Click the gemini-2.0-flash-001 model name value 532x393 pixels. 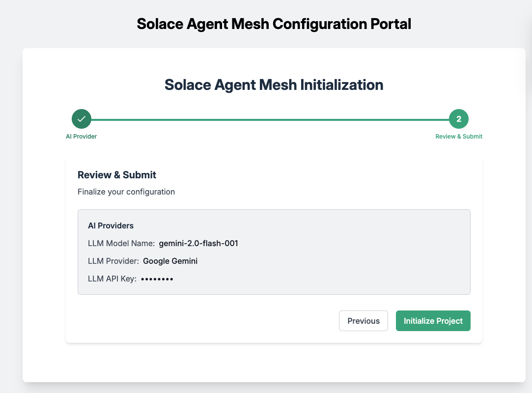[198, 243]
